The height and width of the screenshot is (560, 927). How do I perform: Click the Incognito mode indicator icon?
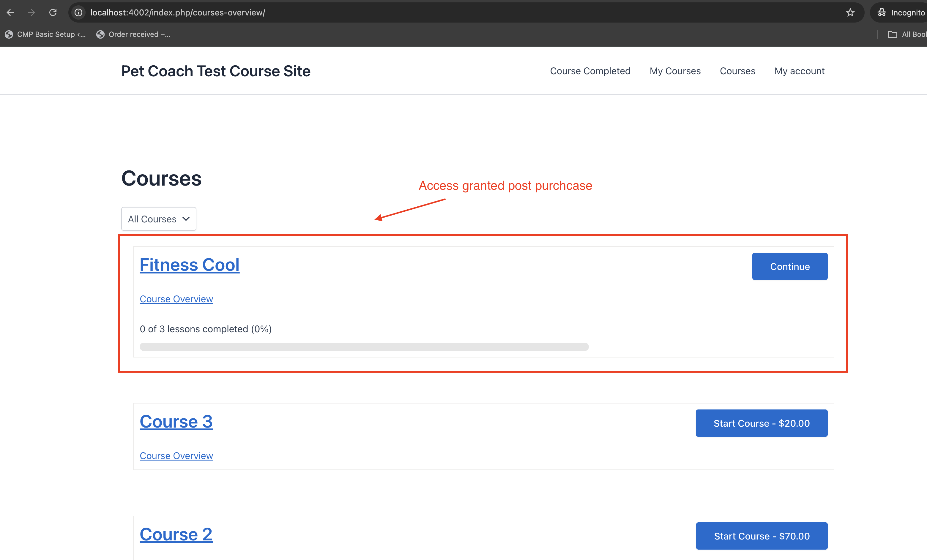pyautogui.click(x=882, y=12)
